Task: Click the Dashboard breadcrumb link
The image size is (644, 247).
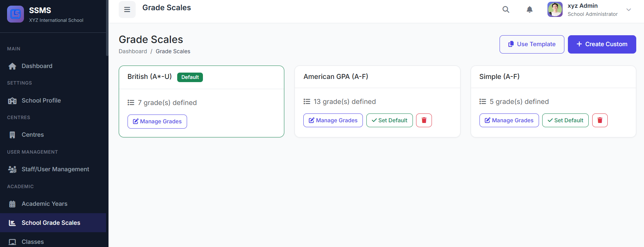Action: tap(133, 51)
